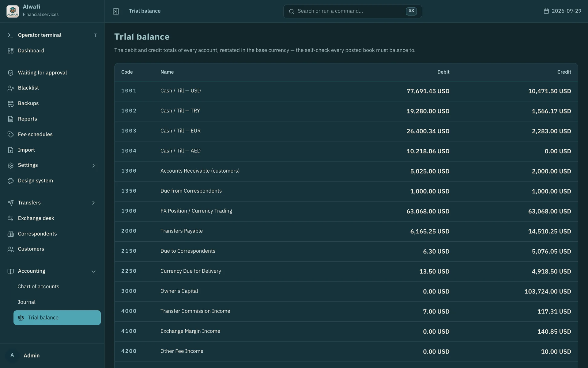The image size is (588, 368).
Task: Click the Dashboard grid icon
Action: click(x=10, y=51)
